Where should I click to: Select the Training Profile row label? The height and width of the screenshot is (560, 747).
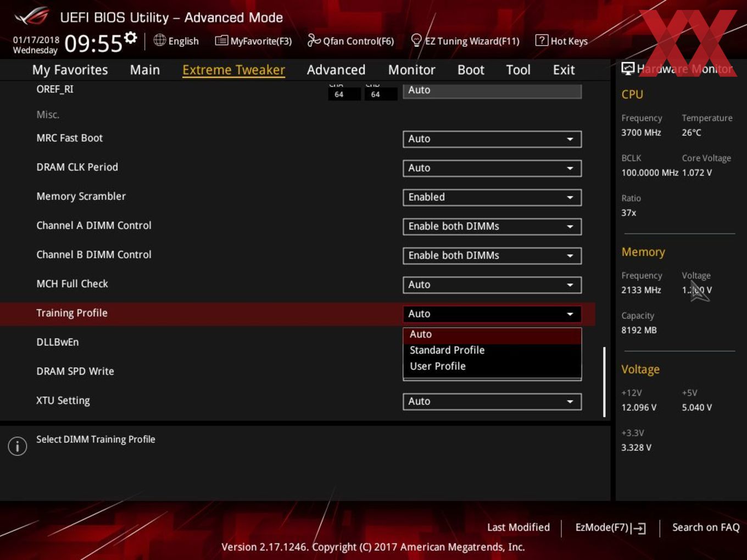[72, 313]
